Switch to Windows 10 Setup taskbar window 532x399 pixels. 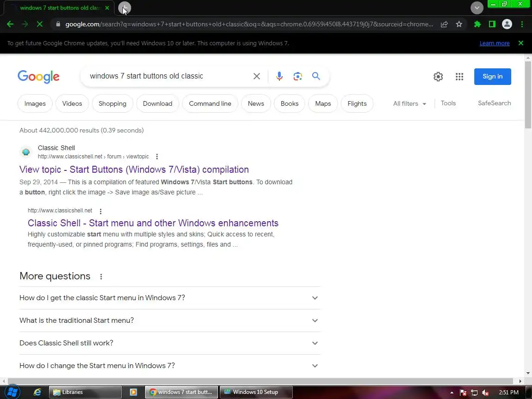[x=256, y=392]
